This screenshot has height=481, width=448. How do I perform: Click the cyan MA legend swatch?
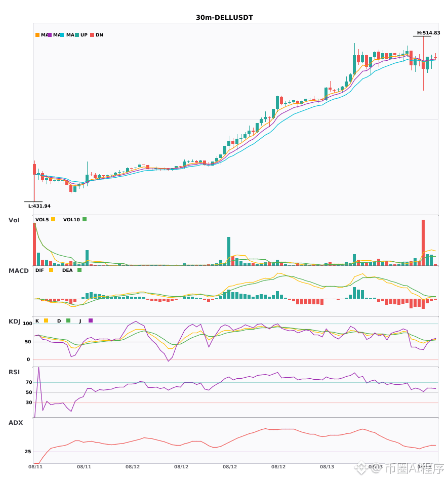coord(62,35)
